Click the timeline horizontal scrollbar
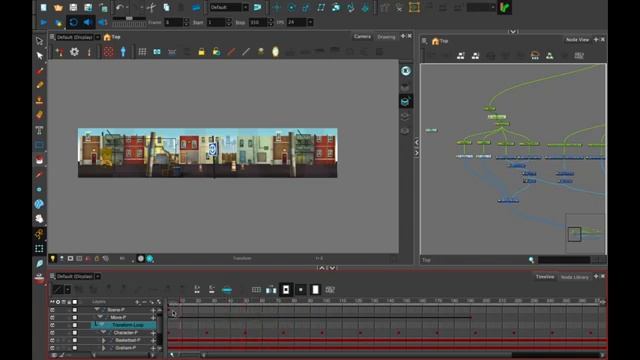The image size is (640, 360). coord(358,355)
